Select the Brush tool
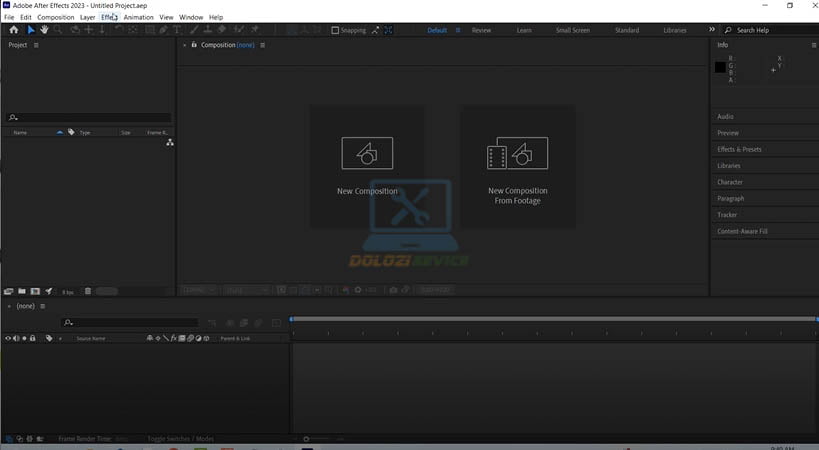Screen dimensions: 819x450 pyautogui.click(x=194, y=30)
